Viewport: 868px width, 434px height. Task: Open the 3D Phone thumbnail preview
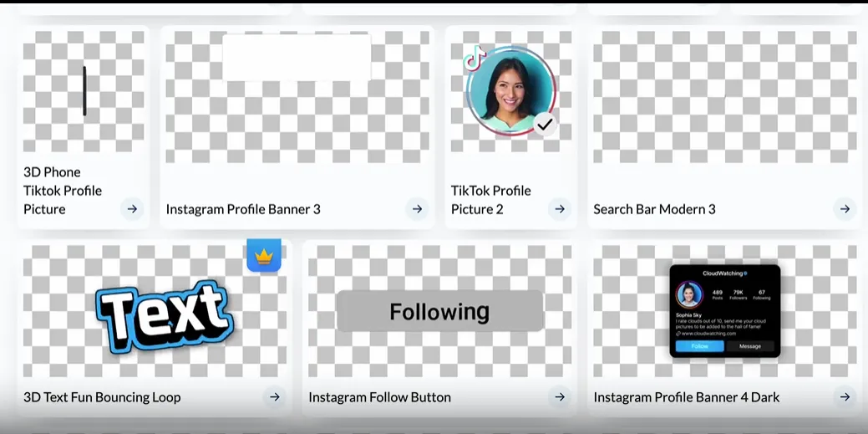click(84, 91)
